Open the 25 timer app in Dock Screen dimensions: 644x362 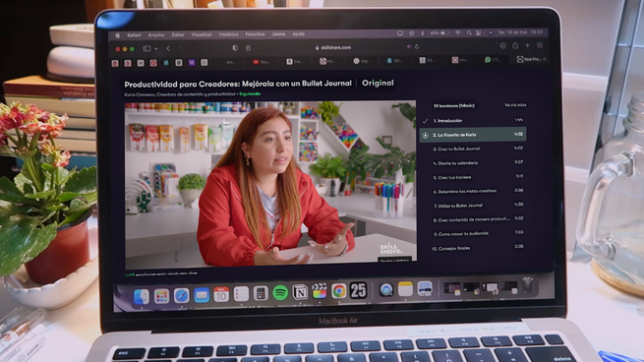358,290
